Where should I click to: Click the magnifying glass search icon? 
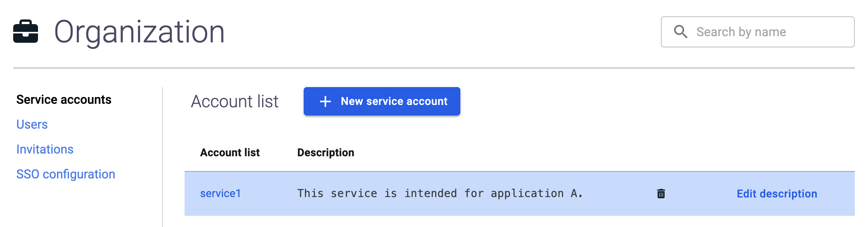pos(680,32)
